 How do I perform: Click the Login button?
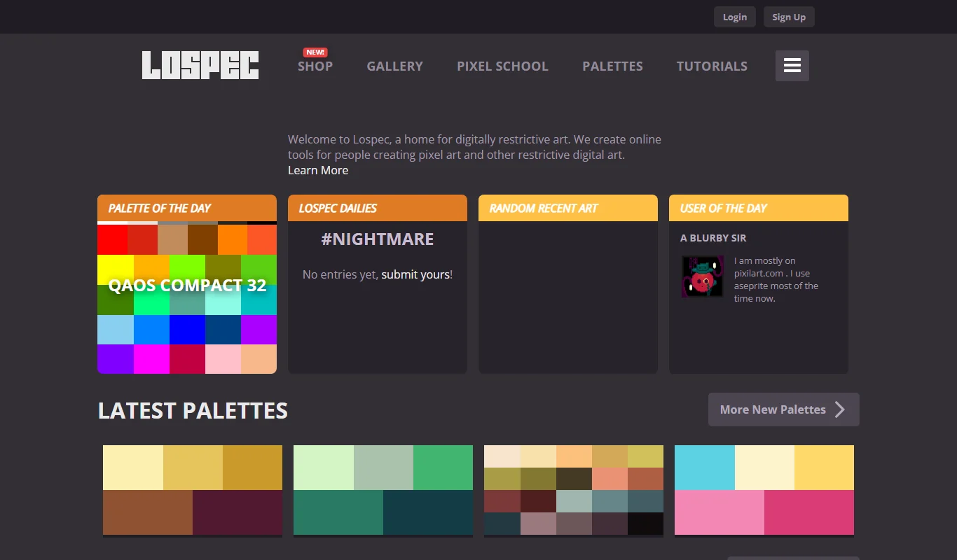point(735,17)
